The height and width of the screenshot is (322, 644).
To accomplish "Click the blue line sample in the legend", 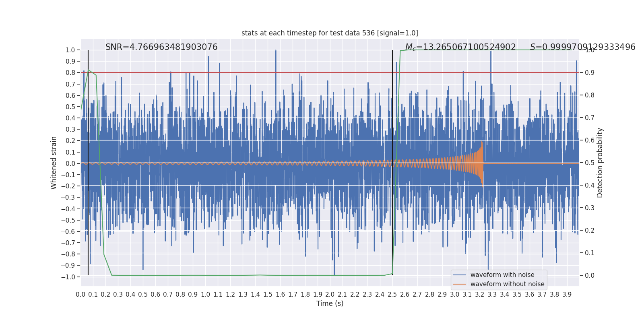I will [460, 275].
